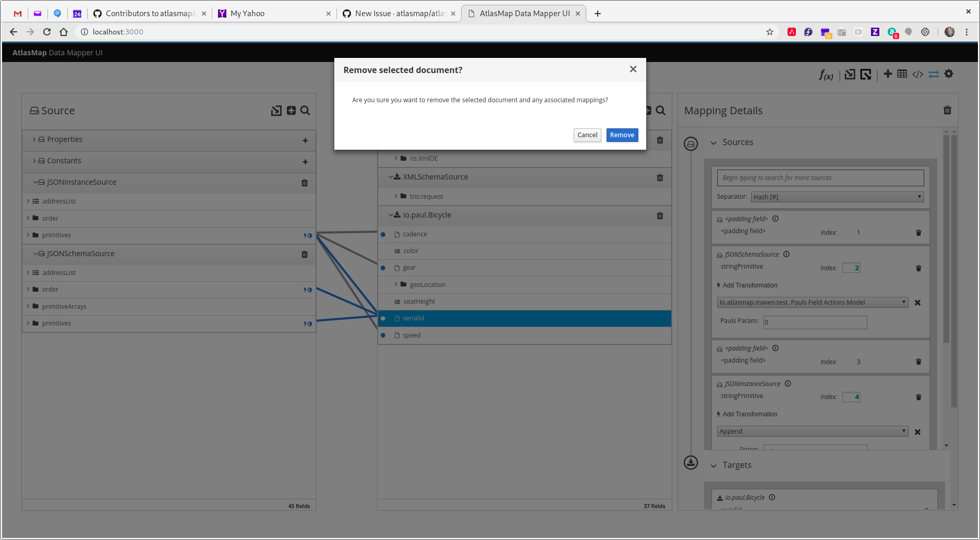Confirm with the Remove button in the dialog

[x=622, y=135]
